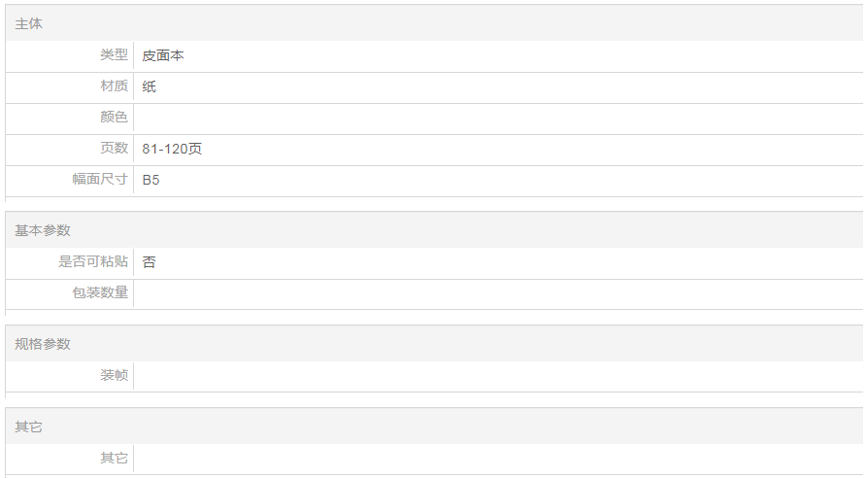The height and width of the screenshot is (478, 868).
Task: Click the 其它 gray section header
Action: [x=29, y=427]
